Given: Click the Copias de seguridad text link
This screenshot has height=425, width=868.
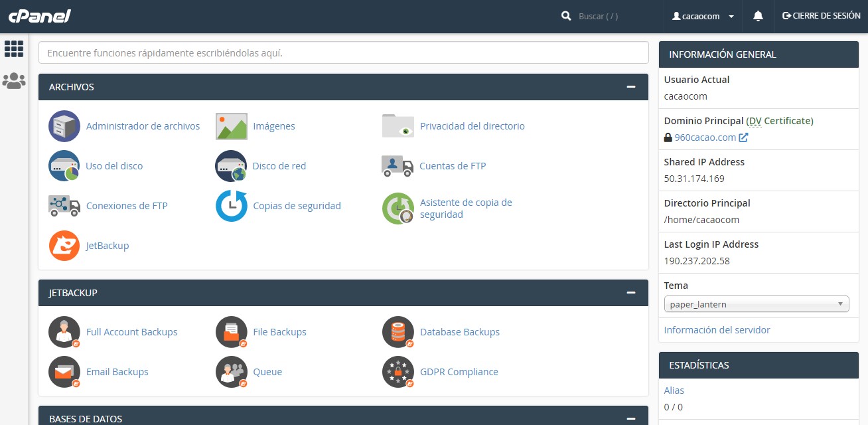Looking at the screenshot, I should pos(297,206).
